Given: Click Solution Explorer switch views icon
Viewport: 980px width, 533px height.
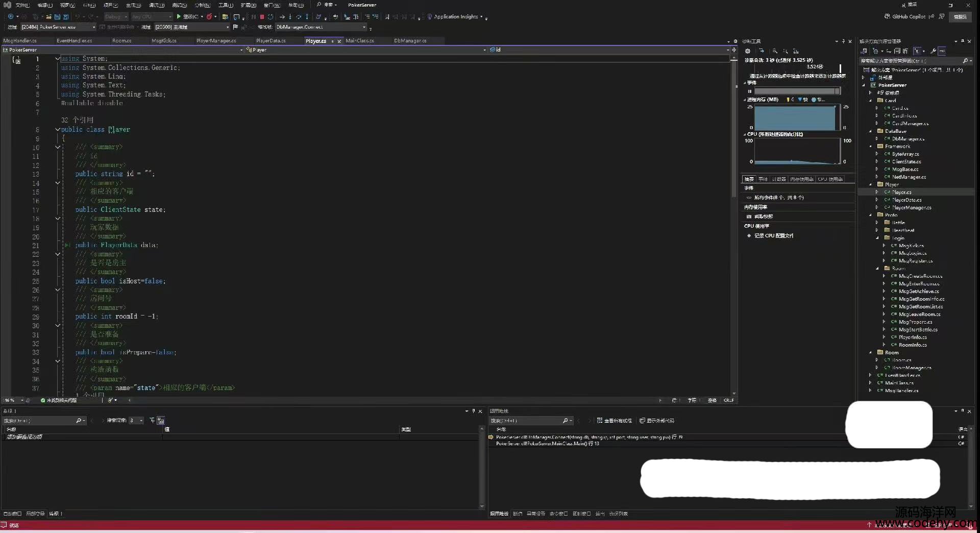Looking at the screenshot, I should [x=864, y=51].
